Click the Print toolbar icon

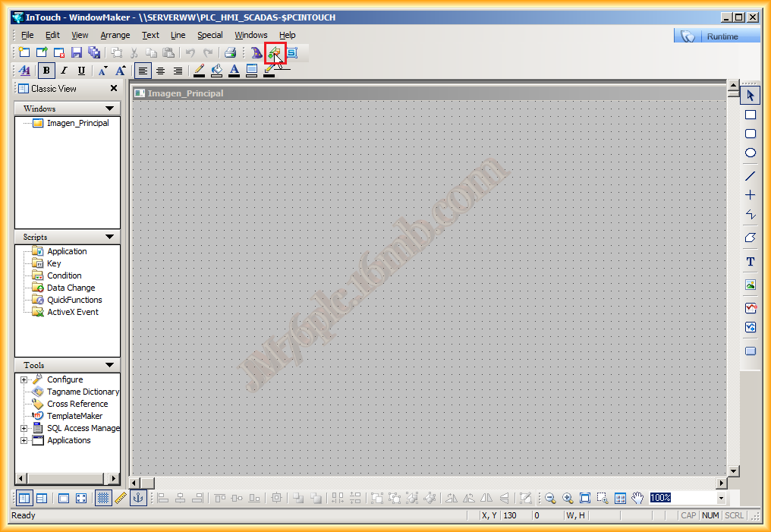coord(230,53)
